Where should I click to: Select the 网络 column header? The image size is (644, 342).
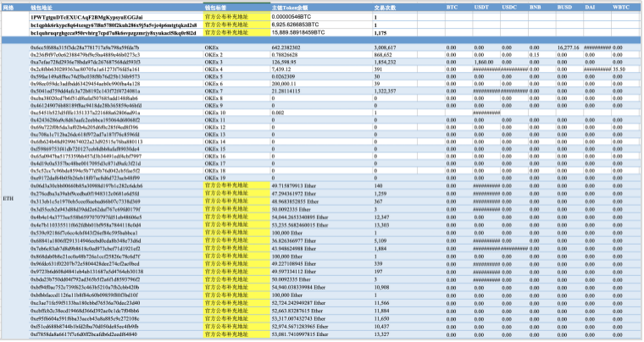pos(8,8)
